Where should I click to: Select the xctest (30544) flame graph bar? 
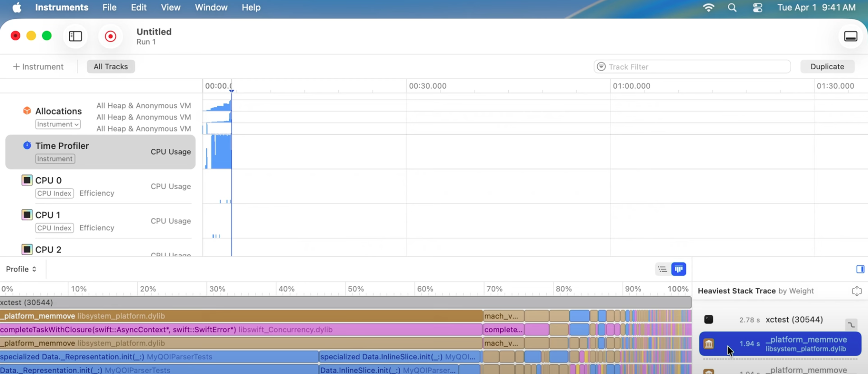pos(345,302)
